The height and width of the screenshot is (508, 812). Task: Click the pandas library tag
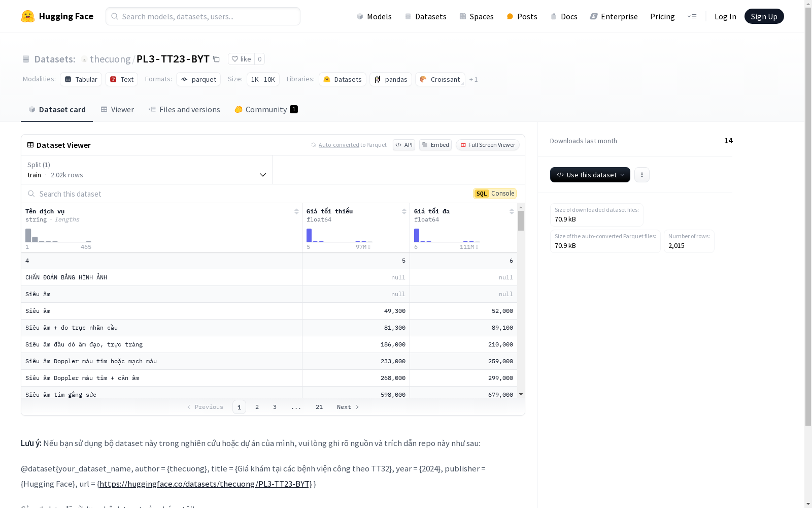(391, 79)
